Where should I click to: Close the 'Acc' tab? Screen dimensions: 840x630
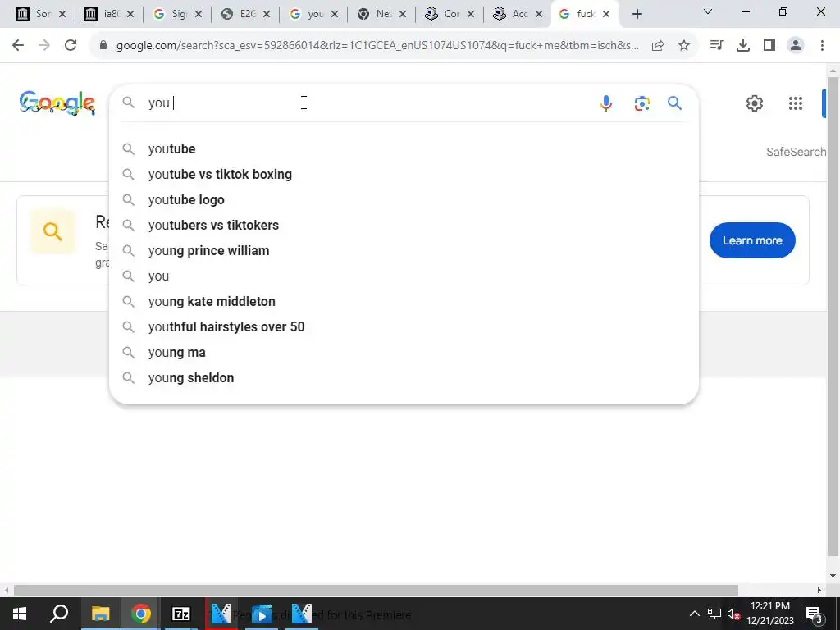pyautogui.click(x=538, y=15)
